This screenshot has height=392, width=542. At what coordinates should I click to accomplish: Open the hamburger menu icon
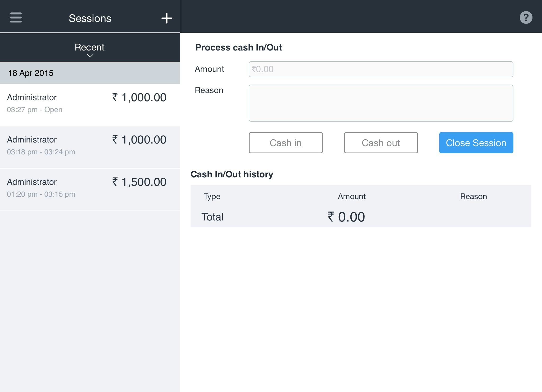coord(16,18)
